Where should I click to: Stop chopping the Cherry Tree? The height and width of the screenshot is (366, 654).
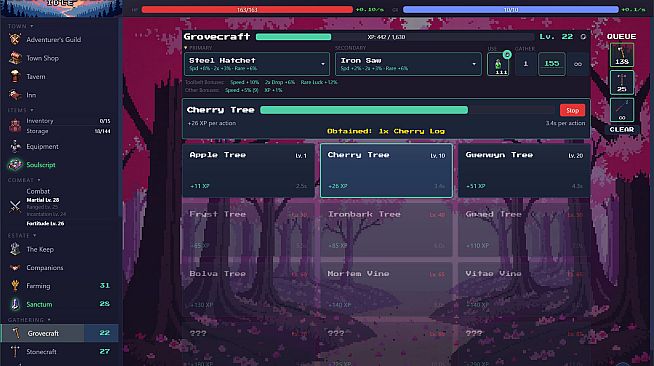pyautogui.click(x=572, y=110)
